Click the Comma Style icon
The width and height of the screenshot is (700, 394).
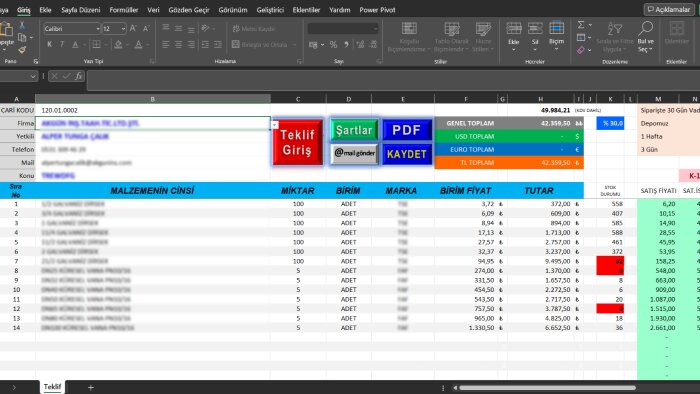[346, 45]
